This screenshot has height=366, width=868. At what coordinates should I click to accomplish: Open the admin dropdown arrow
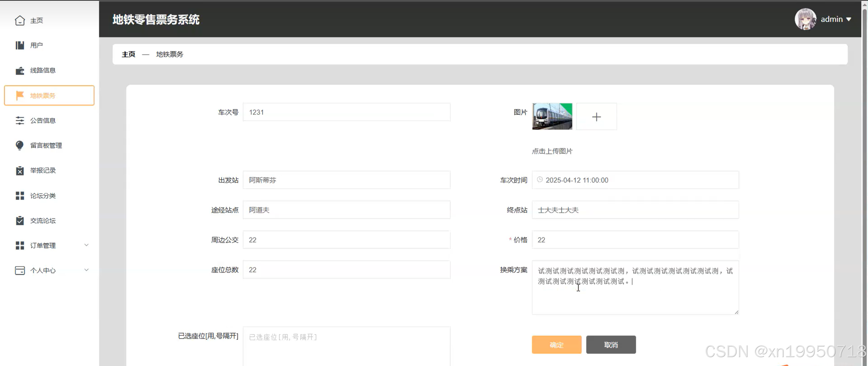point(849,19)
